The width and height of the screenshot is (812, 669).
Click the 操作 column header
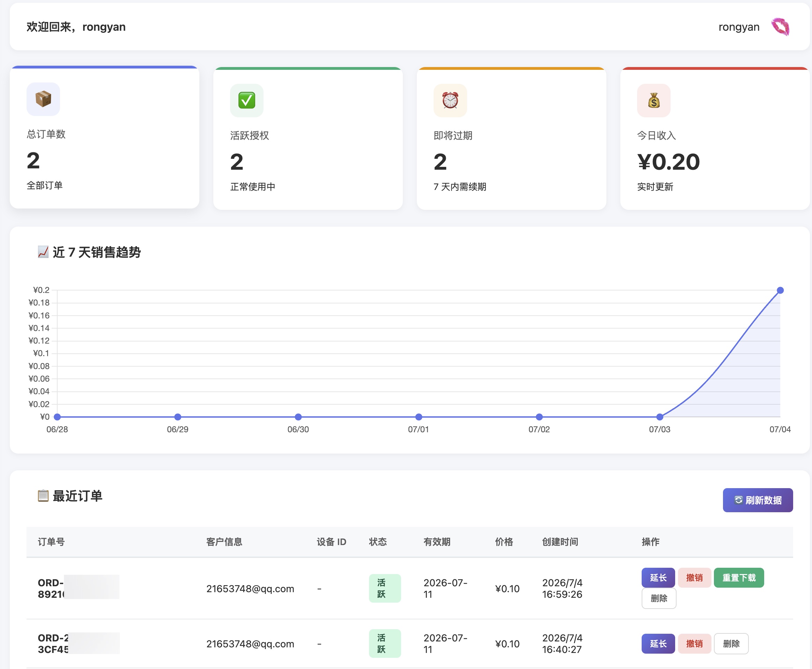651,542
